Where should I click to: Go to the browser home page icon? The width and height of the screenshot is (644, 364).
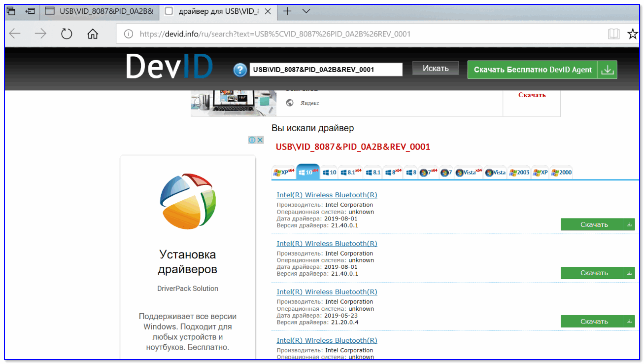(x=93, y=34)
